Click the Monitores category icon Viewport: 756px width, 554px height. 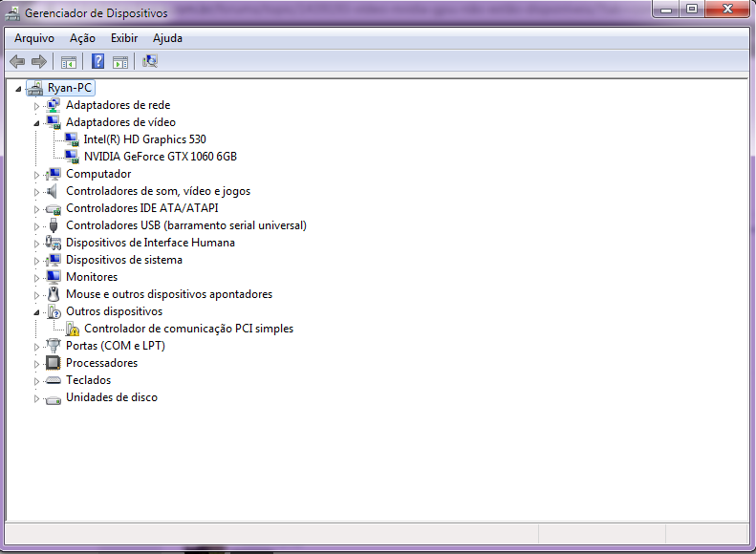tap(53, 277)
